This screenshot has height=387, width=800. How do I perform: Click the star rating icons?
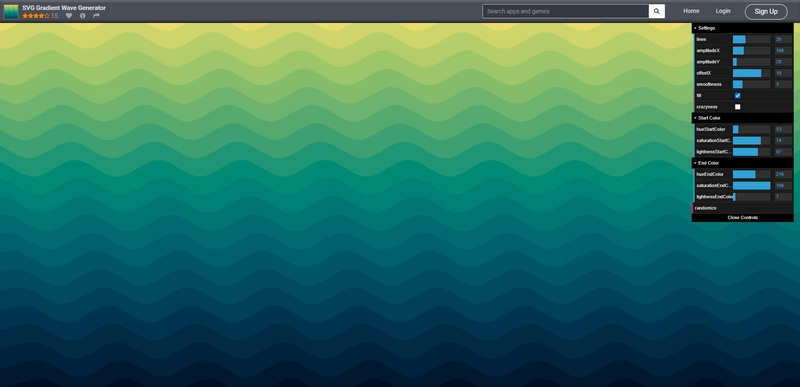[x=36, y=16]
